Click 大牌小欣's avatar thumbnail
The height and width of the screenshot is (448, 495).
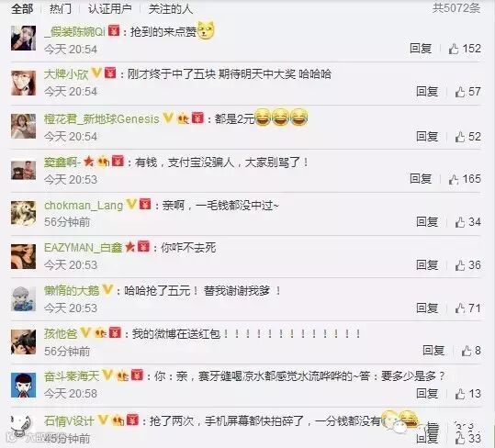coord(23,83)
